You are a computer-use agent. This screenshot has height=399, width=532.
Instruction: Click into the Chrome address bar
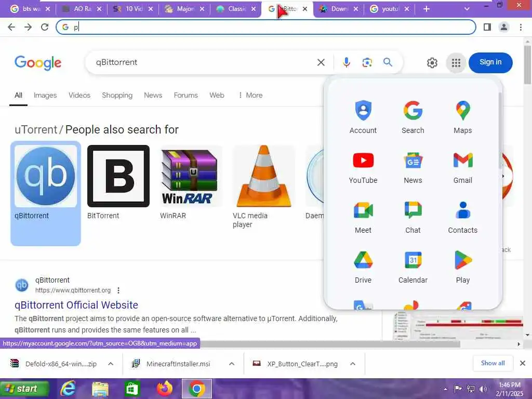pyautogui.click(x=266, y=27)
